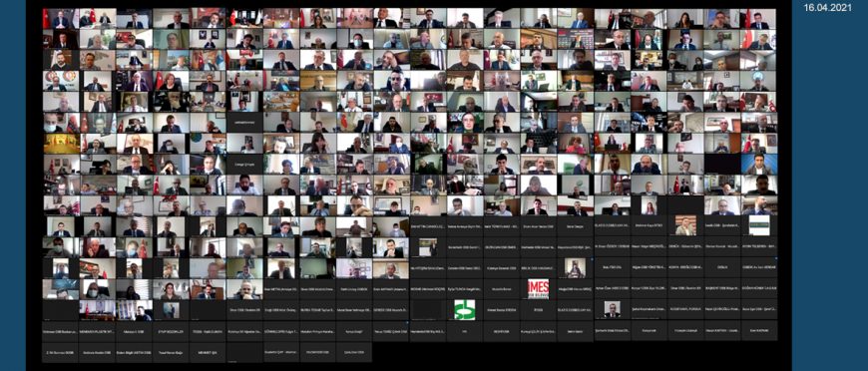Click the name-only tile labeled Serra Gezgin

[575, 226]
